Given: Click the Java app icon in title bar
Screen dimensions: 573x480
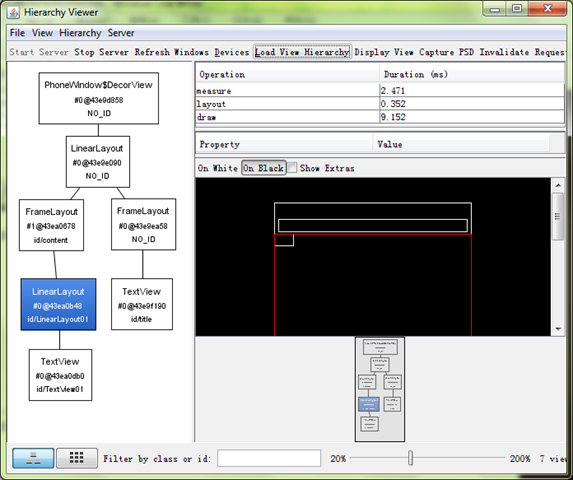Looking at the screenshot, I should point(13,12).
